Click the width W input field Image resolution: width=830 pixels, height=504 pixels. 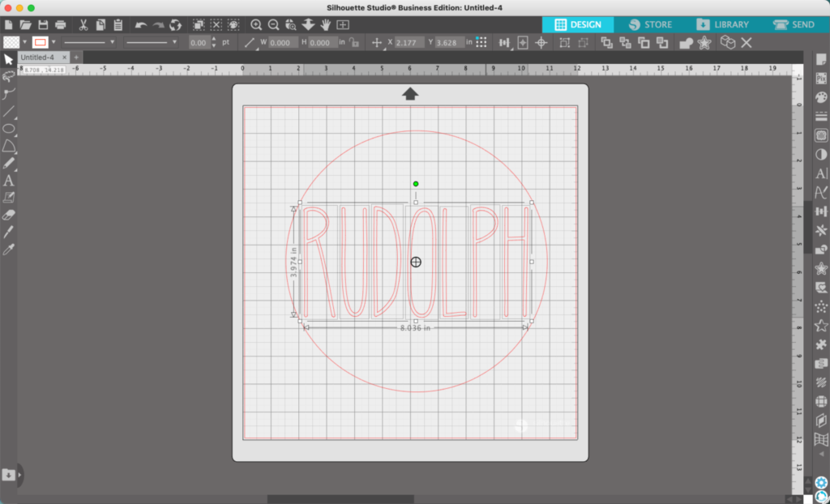[283, 43]
